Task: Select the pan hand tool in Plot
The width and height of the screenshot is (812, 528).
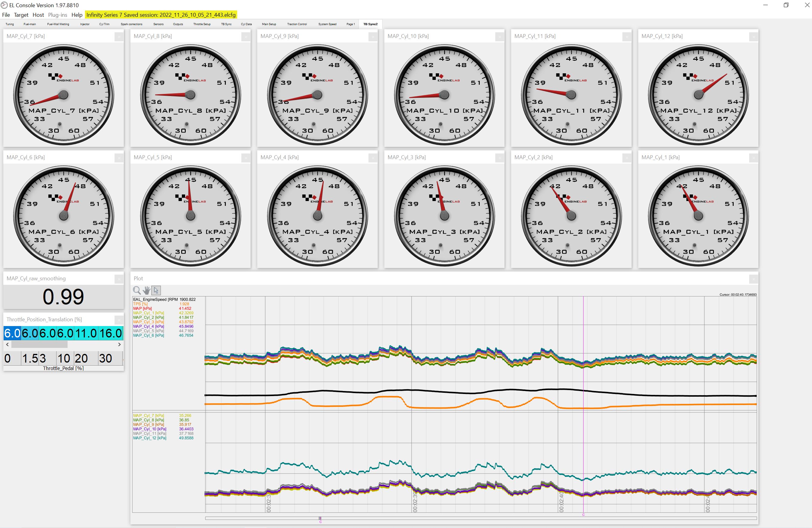Action: pyautogui.click(x=146, y=290)
